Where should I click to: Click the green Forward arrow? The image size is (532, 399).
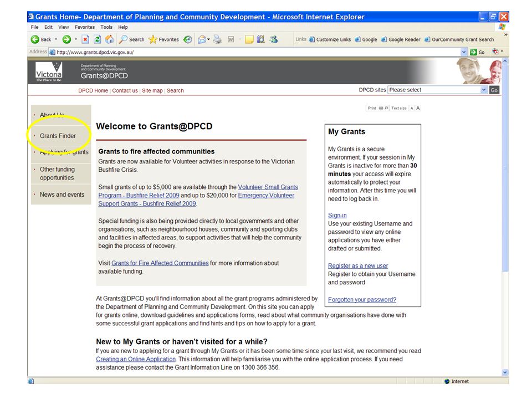(x=66, y=40)
